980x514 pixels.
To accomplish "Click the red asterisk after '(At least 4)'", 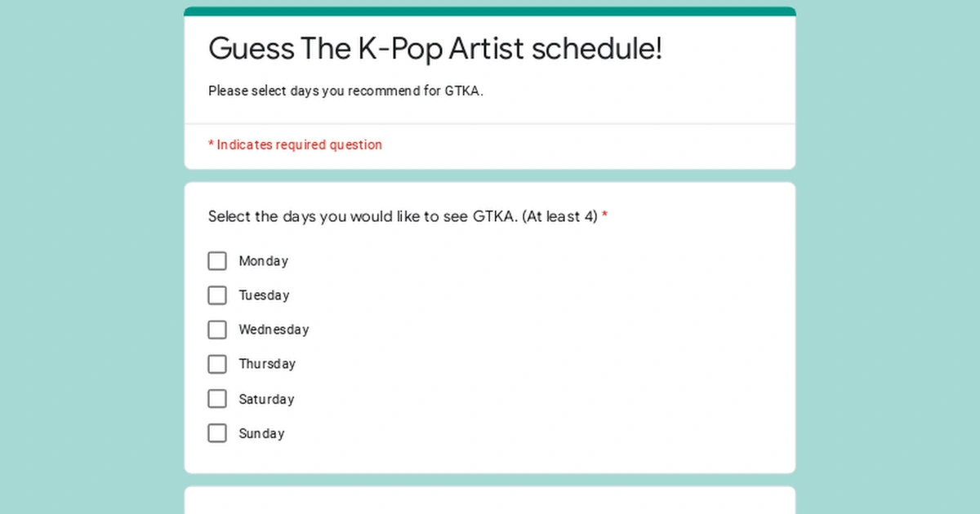I will point(605,217).
